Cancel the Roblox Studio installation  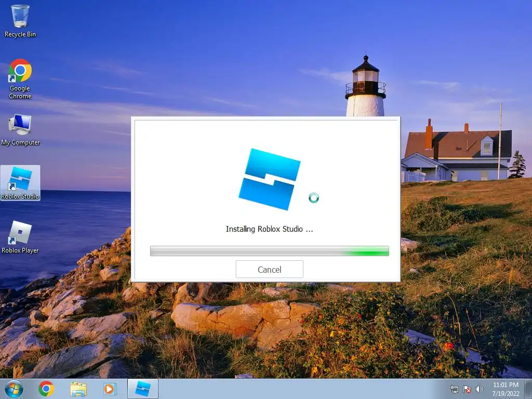coord(270,270)
